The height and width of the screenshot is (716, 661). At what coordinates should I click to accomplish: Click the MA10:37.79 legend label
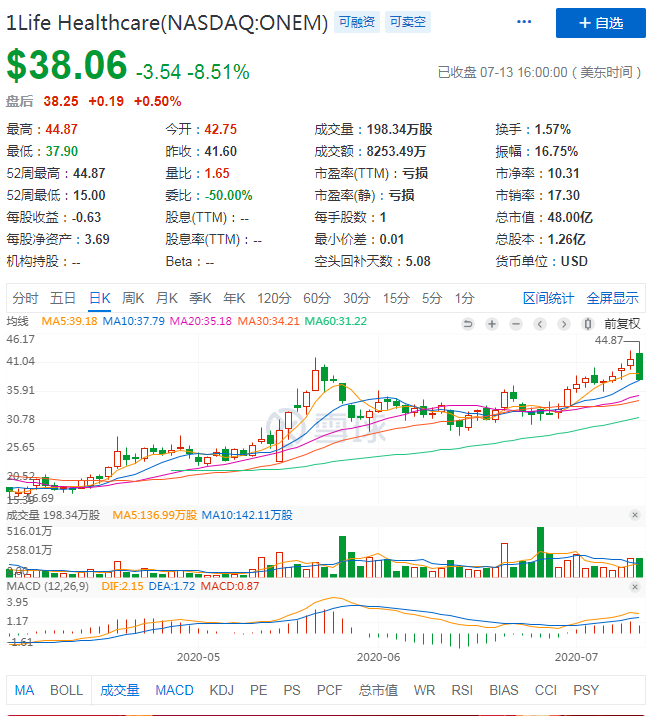pos(133,321)
